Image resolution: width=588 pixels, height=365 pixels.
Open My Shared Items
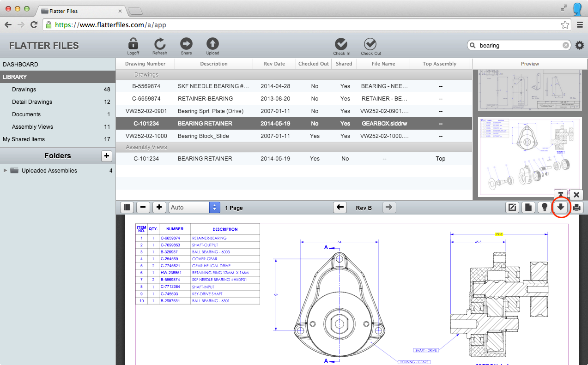pyautogui.click(x=58, y=139)
